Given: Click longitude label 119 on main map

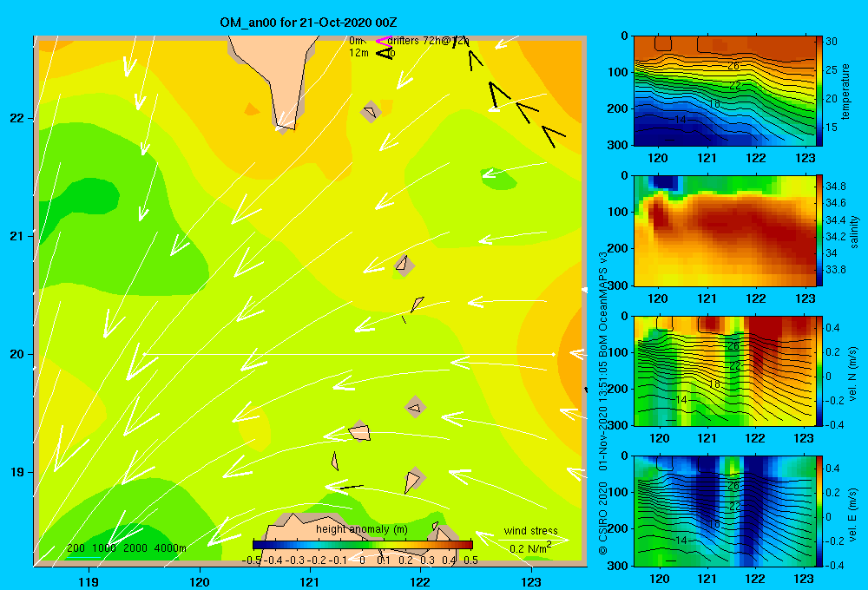Looking at the screenshot, I should (x=89, y=581).
